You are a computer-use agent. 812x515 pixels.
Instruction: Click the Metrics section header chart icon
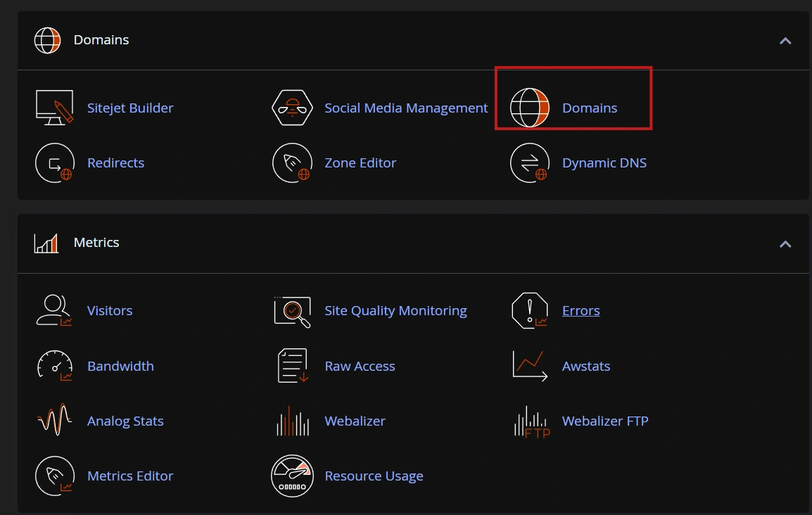pyautogui.click(x=46, y=243)
